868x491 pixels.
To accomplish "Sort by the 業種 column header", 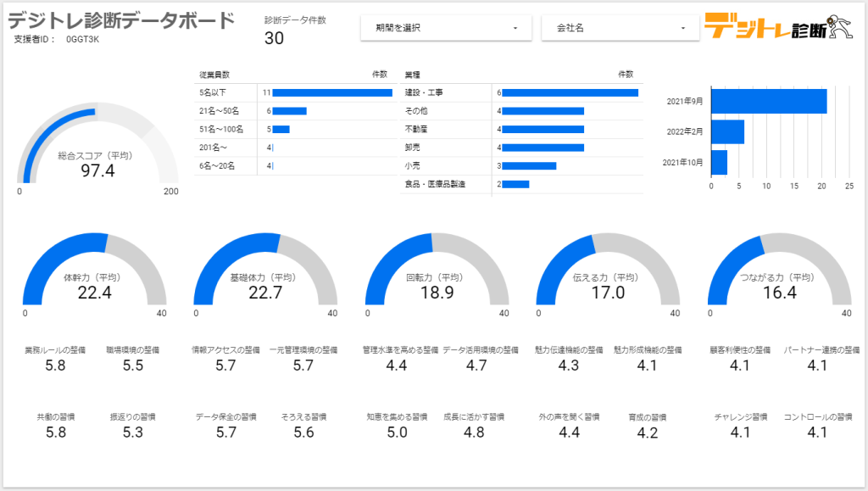I will tap(413, 75).
